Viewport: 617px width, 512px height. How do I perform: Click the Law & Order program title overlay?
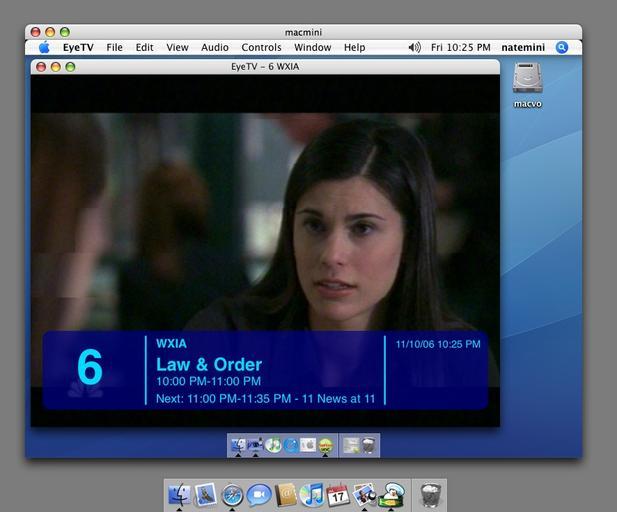[209, 364]
